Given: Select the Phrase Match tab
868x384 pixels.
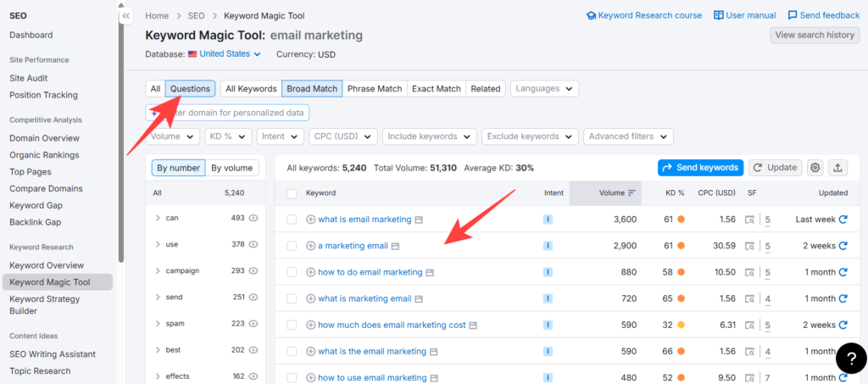Looking at the screenshot, I should (375, 88).
